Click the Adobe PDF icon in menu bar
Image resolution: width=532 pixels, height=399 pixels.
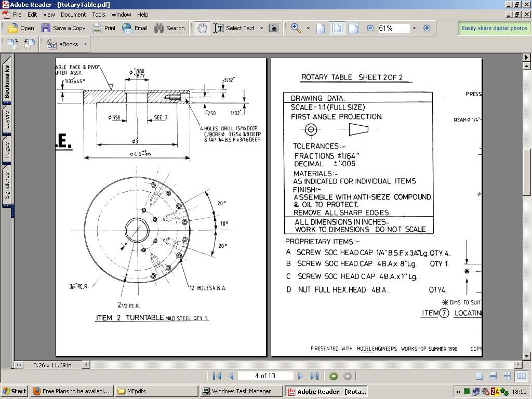click(6, 15)
